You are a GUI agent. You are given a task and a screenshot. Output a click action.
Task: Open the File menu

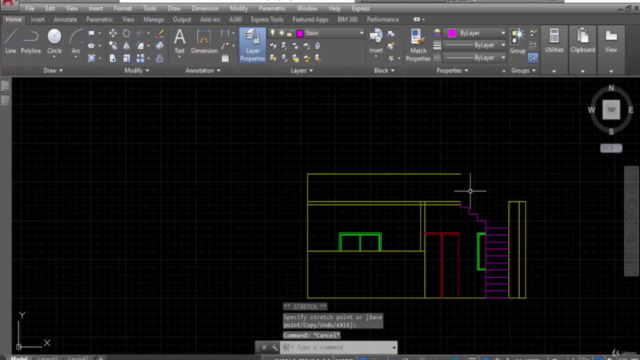[x=30, y=8]
